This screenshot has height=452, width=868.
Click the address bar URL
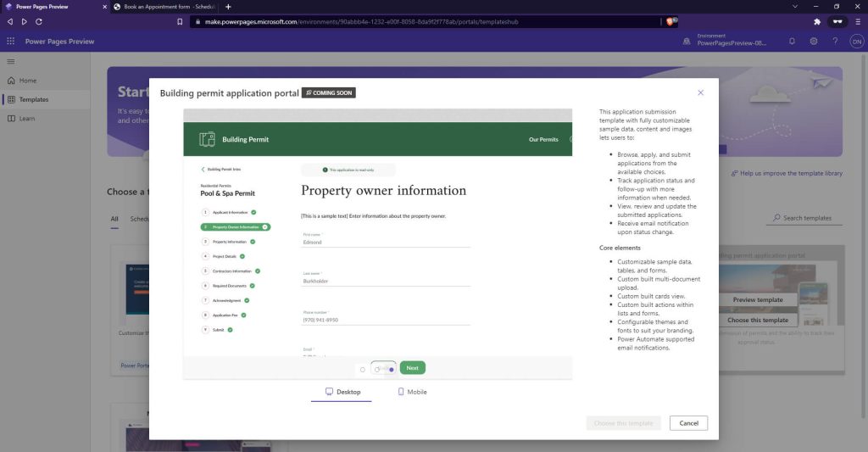pos(361,21)
